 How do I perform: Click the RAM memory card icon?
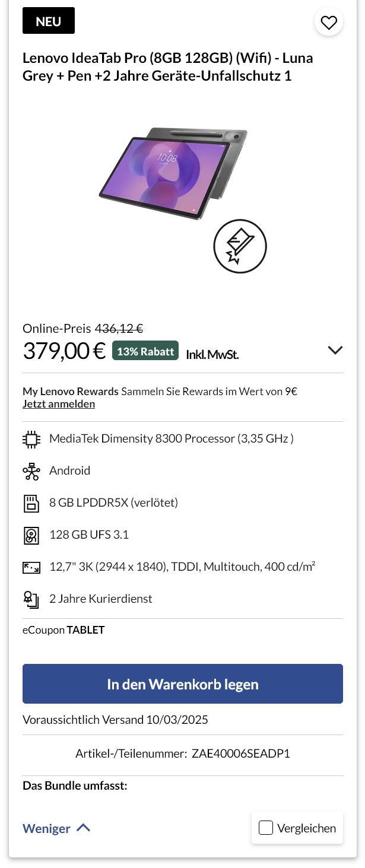point(31,503)
